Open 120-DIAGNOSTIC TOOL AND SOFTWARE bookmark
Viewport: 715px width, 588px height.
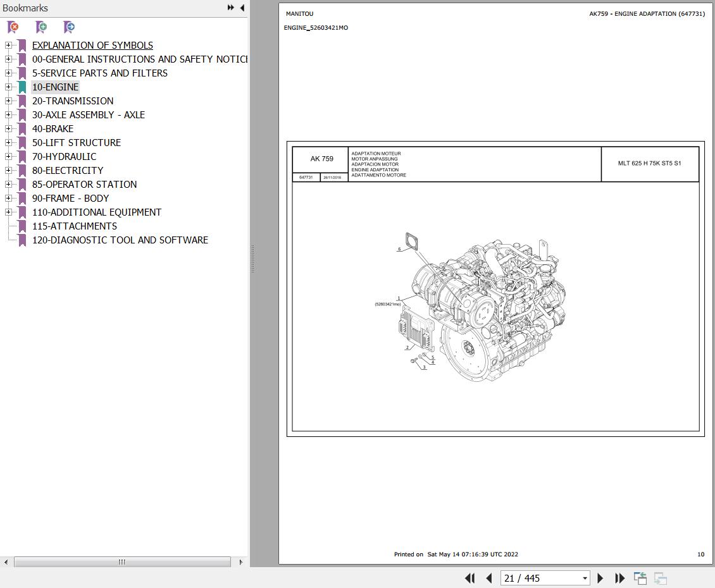120,240
